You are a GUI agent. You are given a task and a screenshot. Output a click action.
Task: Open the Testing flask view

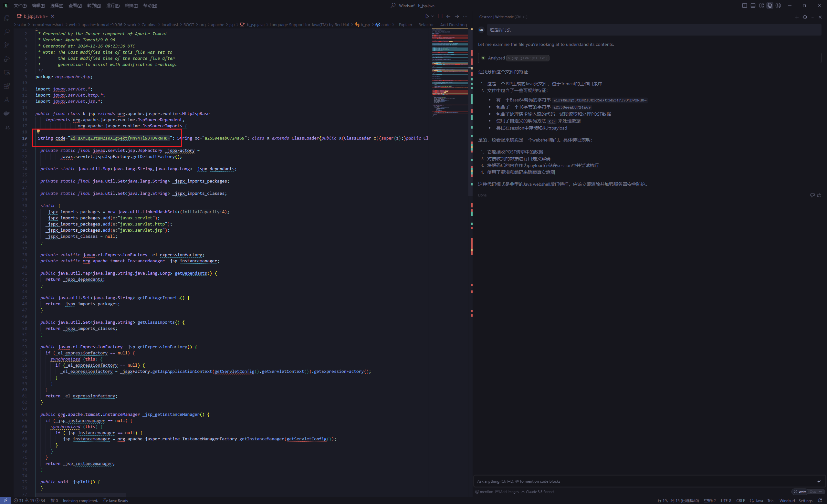coord(7,100)
